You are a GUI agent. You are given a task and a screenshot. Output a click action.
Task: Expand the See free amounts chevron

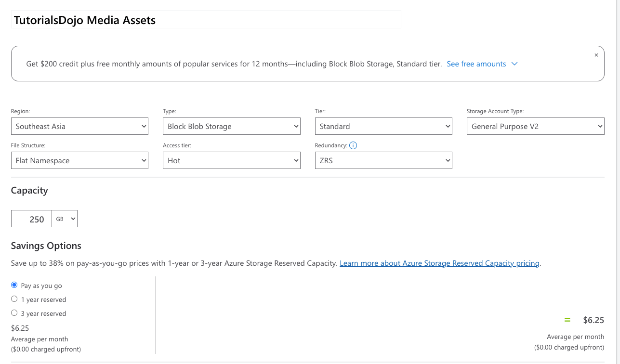[514, 64]
